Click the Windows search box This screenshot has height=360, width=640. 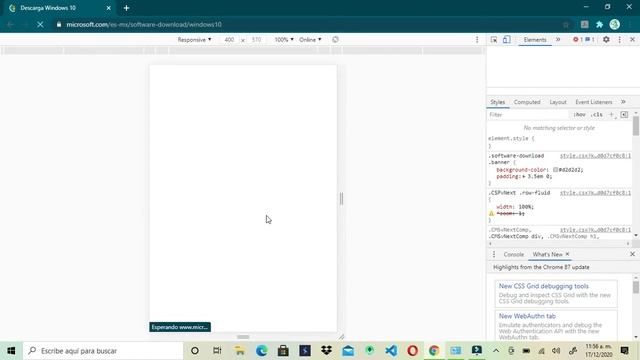[103, 351]
